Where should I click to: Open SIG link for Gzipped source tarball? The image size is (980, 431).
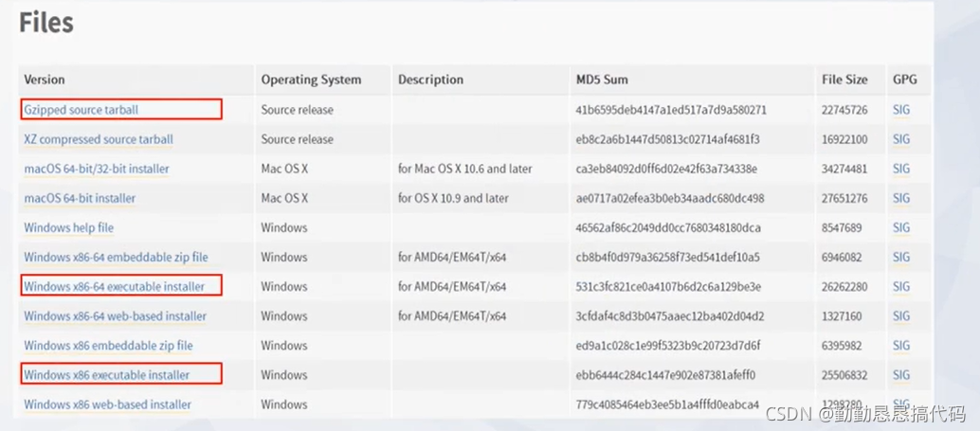[901, 110]
